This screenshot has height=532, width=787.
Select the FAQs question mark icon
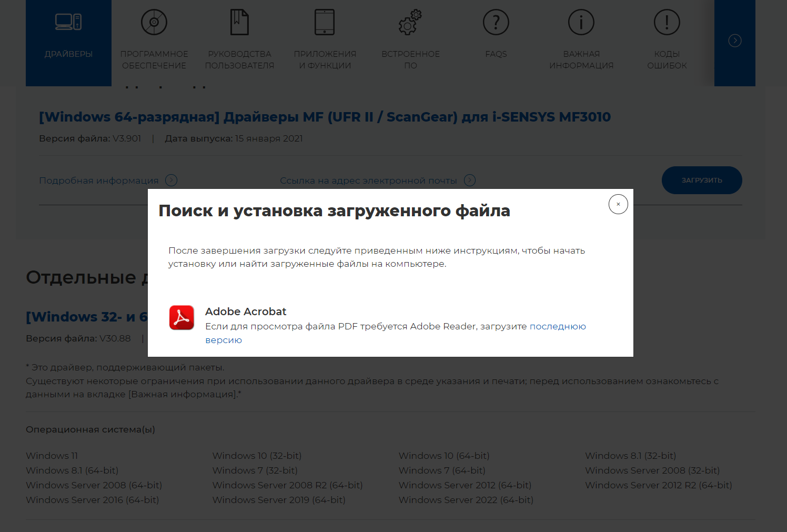click(496, 22)
